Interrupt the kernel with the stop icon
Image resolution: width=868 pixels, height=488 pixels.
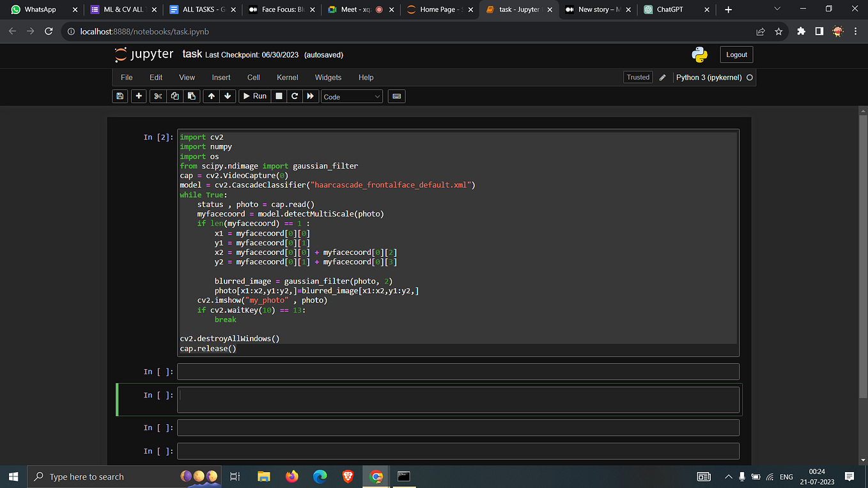[278, 96]
